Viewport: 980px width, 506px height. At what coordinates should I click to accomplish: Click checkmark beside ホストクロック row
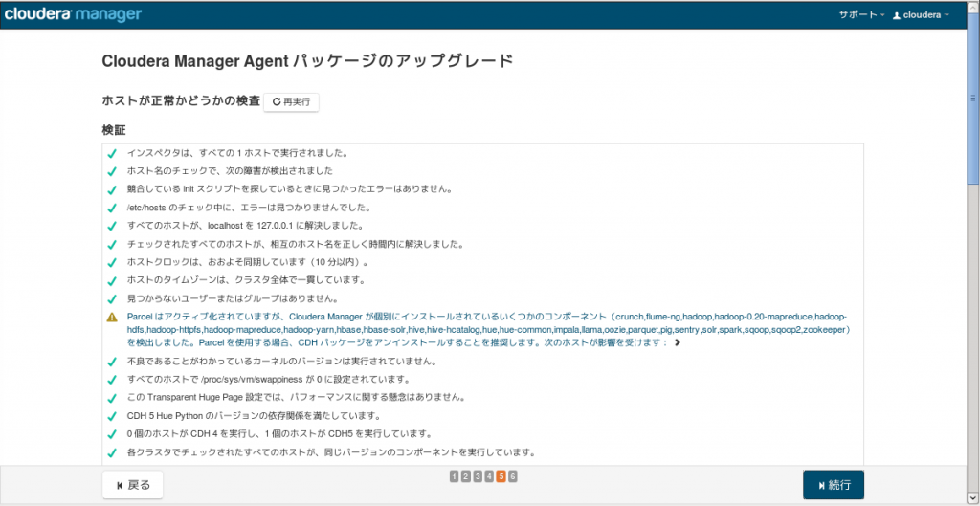point(112,262)
